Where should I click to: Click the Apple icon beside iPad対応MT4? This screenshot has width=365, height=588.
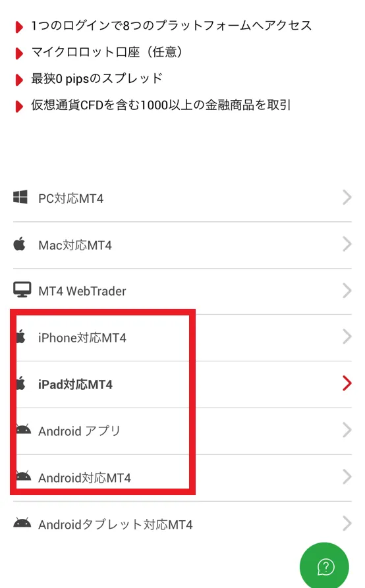(x=21, y=383)
